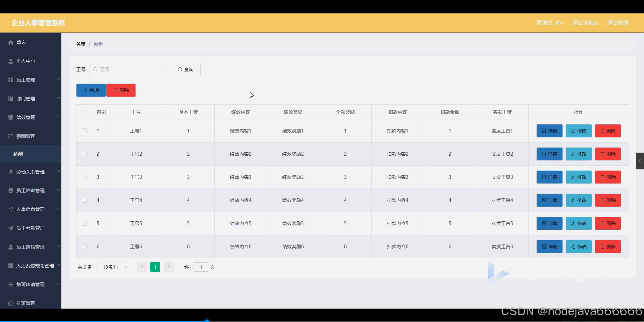Screen dimensions: 644x322
Task: Open the 首页 sidebar menu item
Action: click(31, 42)
